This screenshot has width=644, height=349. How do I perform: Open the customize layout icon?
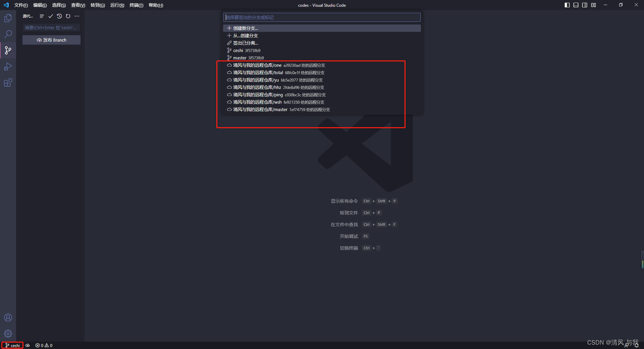(x=594, y=5)
